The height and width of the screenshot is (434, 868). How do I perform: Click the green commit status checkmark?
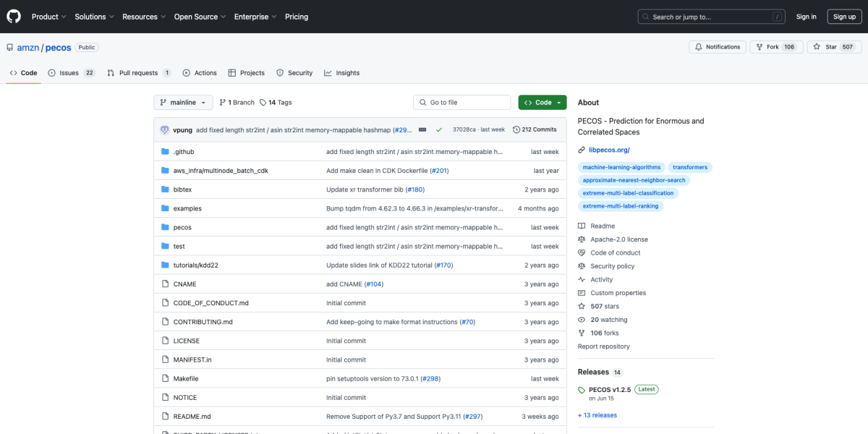438,129
